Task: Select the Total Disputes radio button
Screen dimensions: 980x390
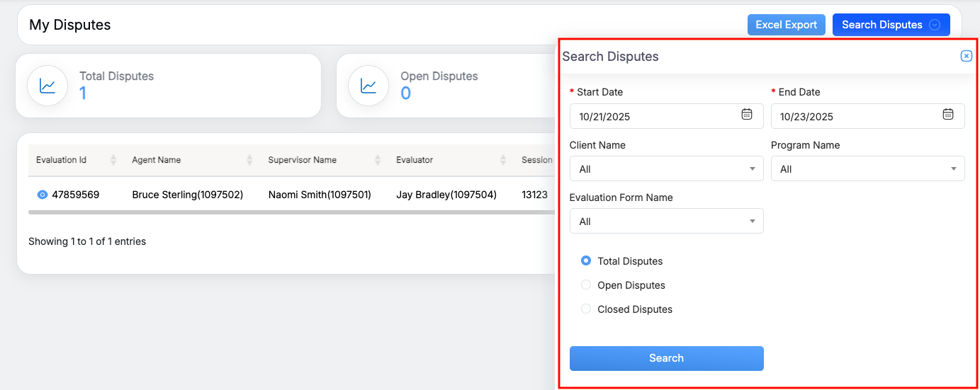Action: point(586,261)
